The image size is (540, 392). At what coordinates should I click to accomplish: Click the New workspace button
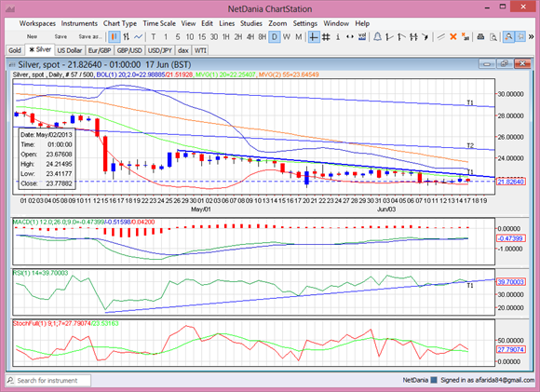32,36
